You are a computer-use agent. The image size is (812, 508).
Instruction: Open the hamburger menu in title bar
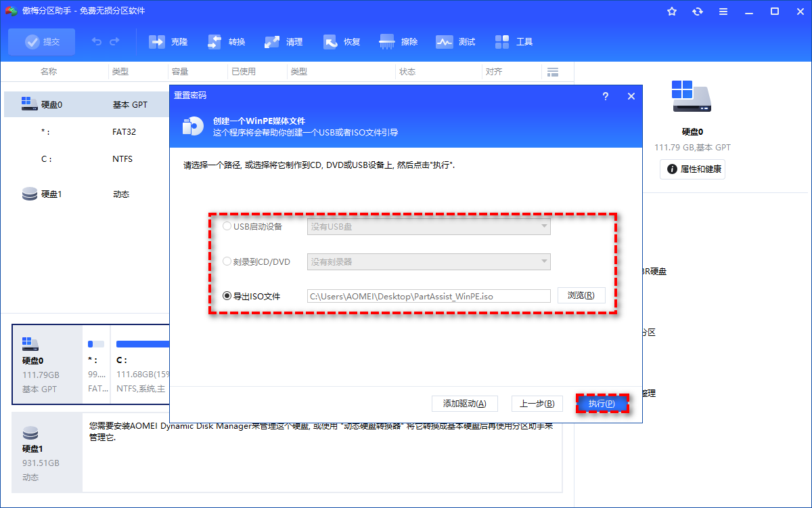coord(723,11)
